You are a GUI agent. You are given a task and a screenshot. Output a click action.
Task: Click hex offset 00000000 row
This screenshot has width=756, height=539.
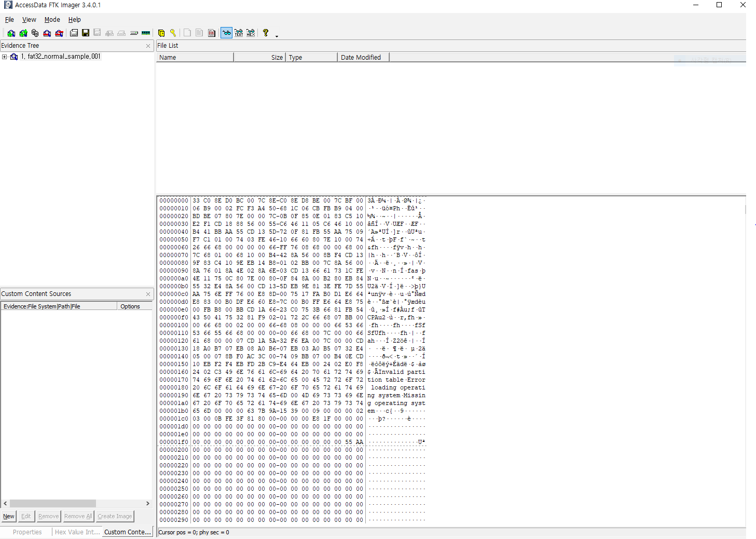point(292,200)
